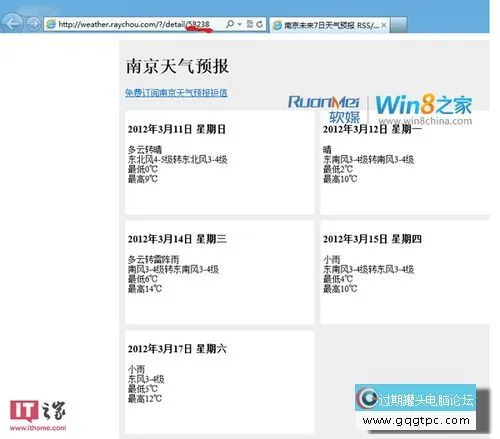Viewport: 500px width, 439px height.
Task: Click 最高14℃ in the March 14 card
Action: pos(145,288)
